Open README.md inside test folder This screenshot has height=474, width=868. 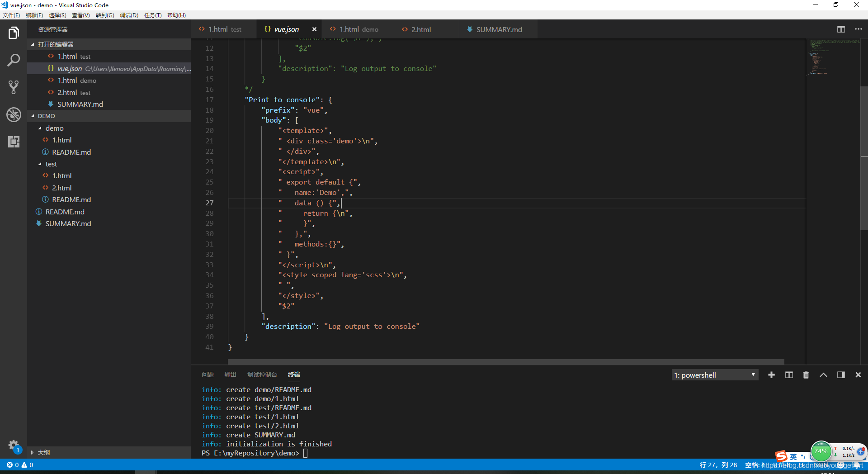pyautogui.click(x=109, y=199)
